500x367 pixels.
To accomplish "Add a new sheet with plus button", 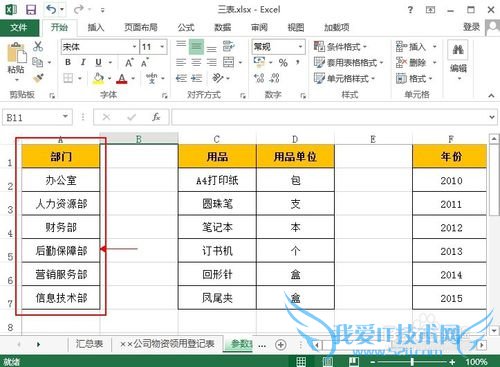I will point(281,345).
